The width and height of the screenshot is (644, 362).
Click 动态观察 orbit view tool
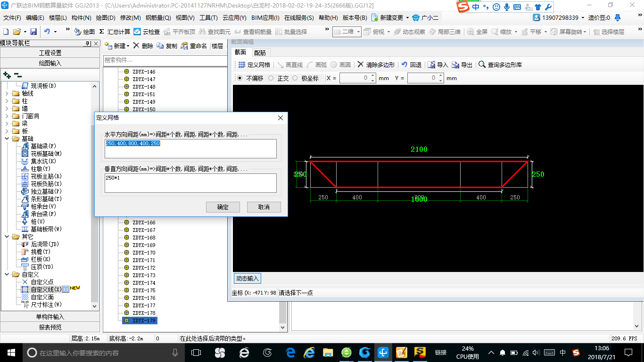tap(409, 32)
